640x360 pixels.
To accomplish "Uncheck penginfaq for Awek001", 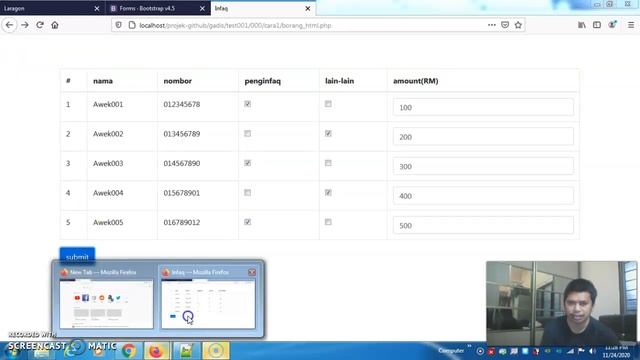I will [x=247, y=104].
